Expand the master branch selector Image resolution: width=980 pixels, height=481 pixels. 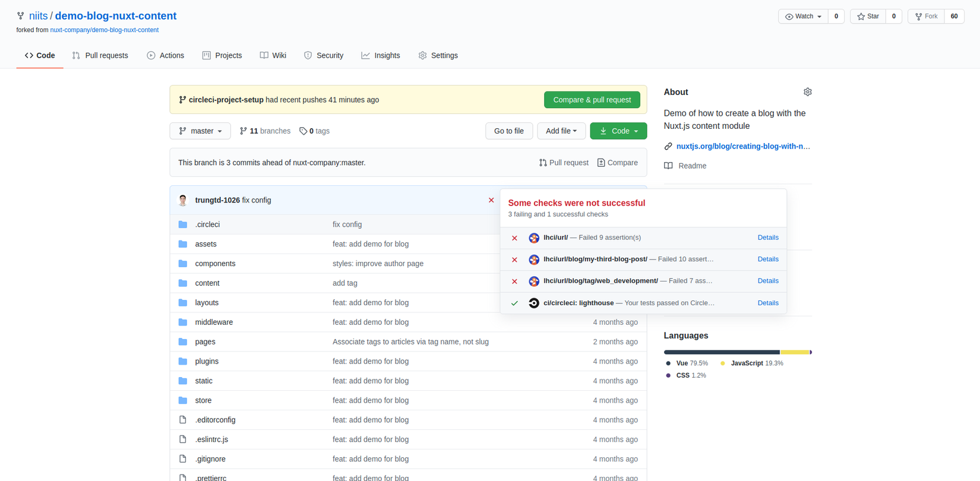200,131
